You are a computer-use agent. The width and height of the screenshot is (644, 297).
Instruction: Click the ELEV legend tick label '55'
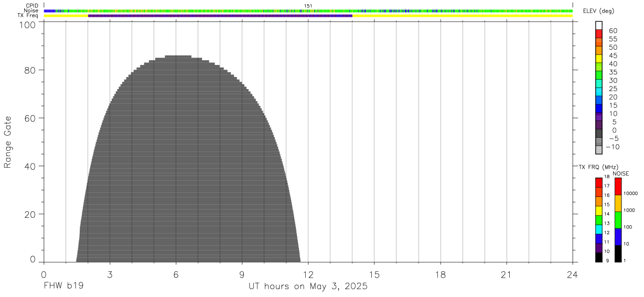(x=613, y=39)
